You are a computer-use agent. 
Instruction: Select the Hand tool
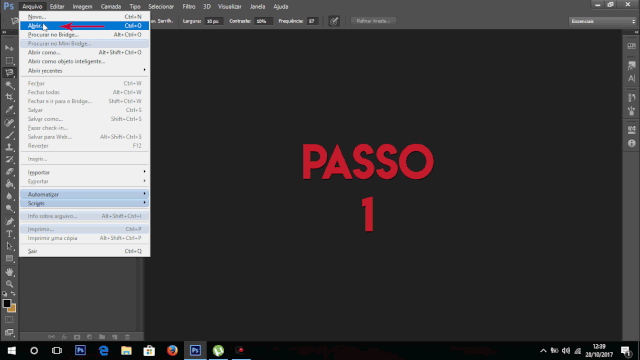[x=9, y=272]
